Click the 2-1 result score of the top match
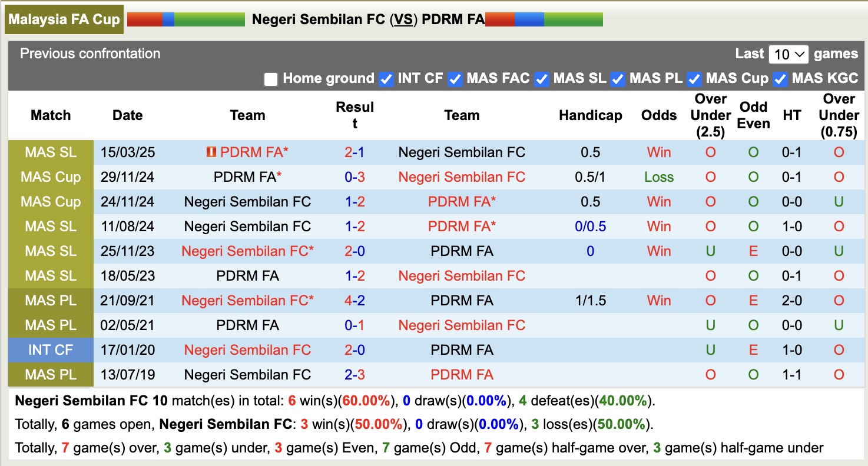The image size is (868, 466). [x=354, y=152]
